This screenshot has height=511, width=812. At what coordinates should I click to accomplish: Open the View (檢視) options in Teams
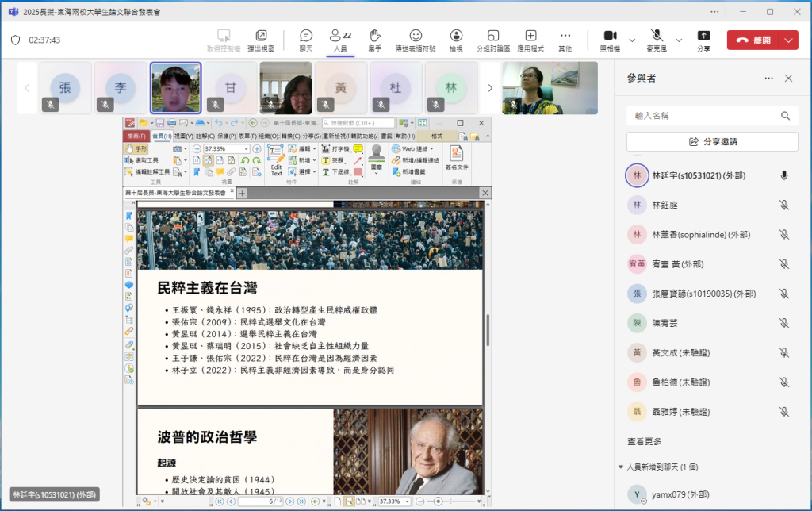[x=456, y=40]
